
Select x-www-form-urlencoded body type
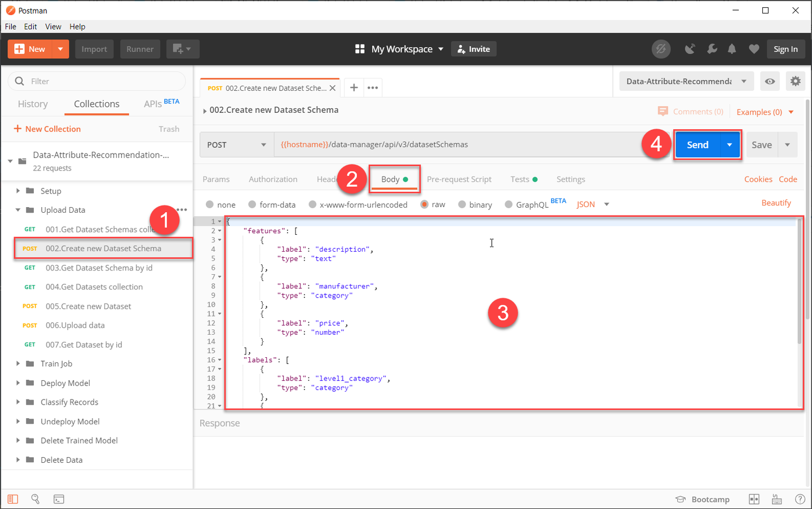point(312,204)
